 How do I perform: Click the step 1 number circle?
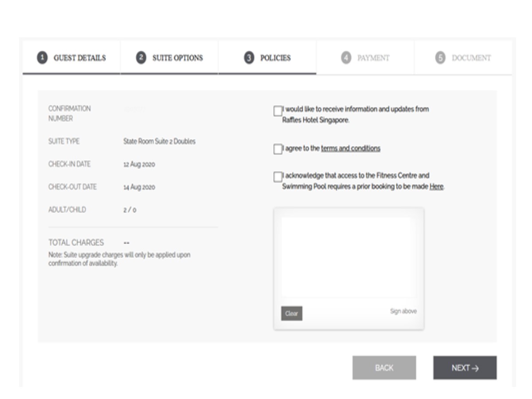click(x=42, y=58)
